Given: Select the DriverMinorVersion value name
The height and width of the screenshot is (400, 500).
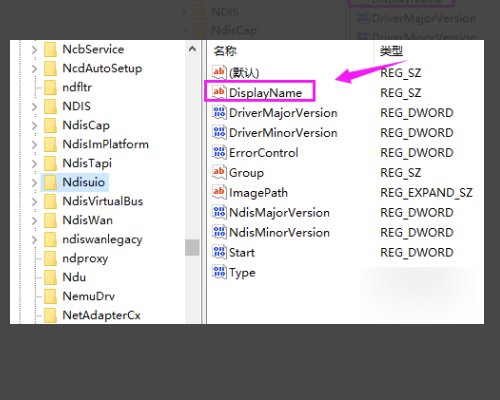Looking at the screenshot, I should pos(283,132).
